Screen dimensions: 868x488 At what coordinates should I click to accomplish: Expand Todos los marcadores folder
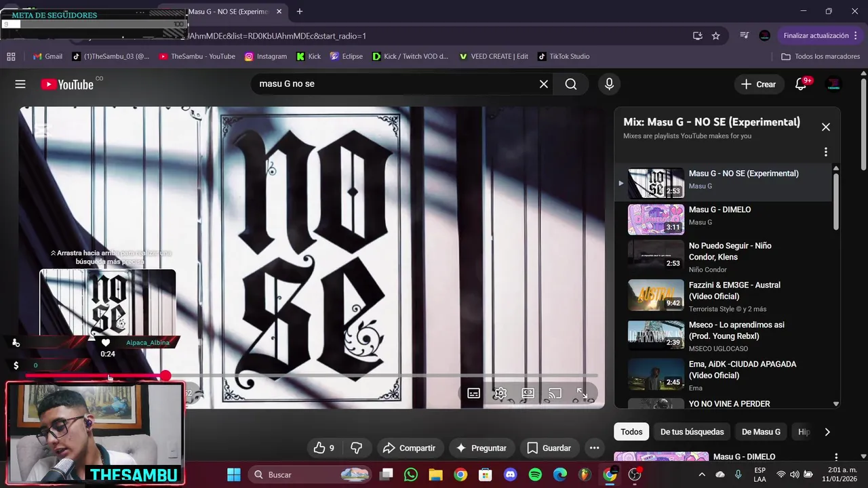pos(821,56)
